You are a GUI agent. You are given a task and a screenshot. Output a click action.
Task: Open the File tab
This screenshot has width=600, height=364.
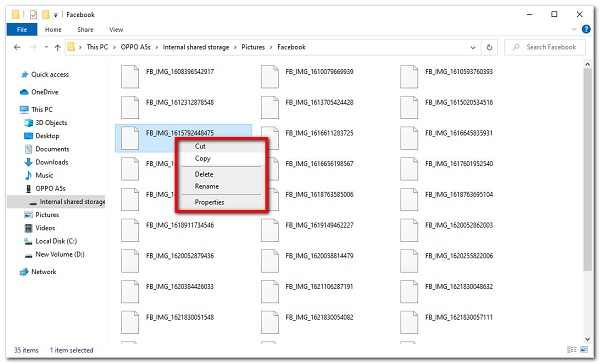(x=22, y=29)
